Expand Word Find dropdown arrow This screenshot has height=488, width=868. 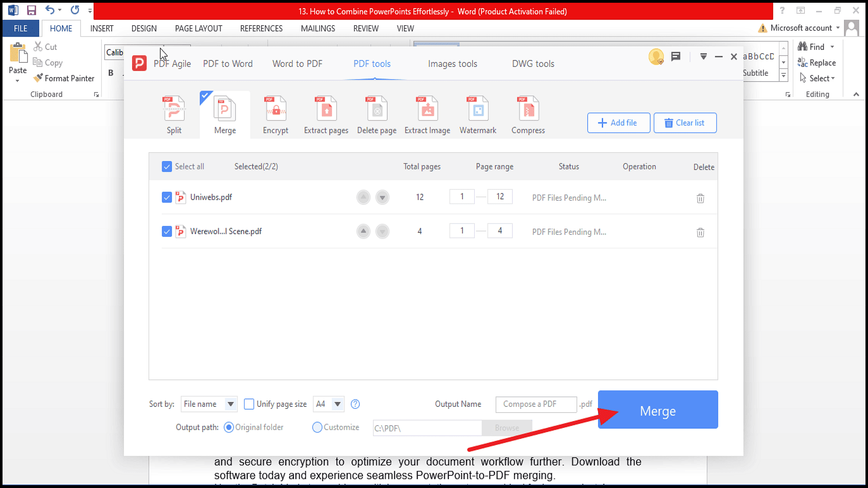click(832, 47)
